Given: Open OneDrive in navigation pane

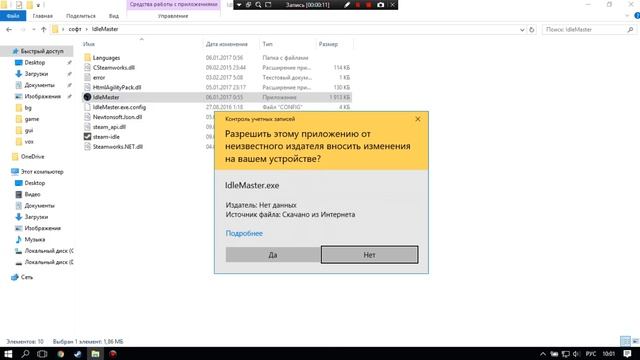Looking at the screenshot, I should pos(32,157).
